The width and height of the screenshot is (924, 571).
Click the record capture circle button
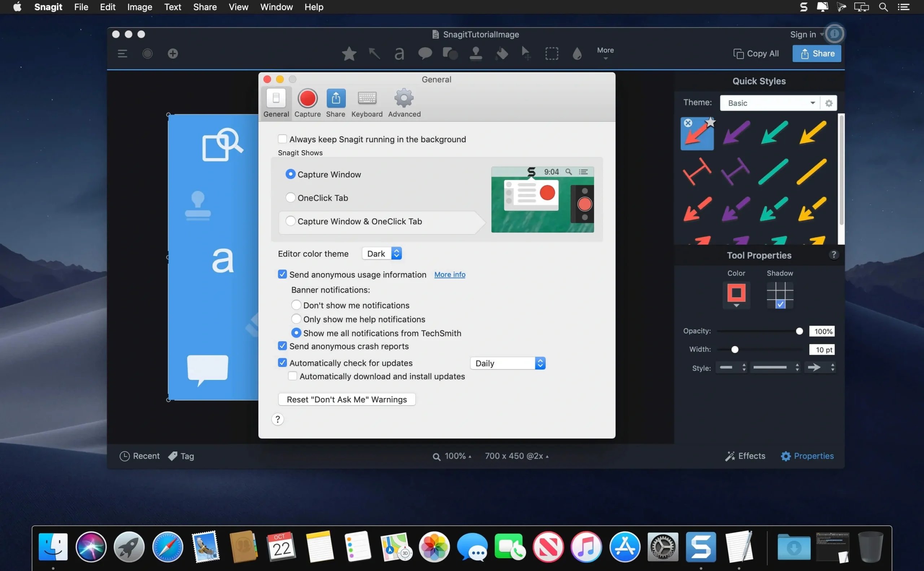coord(148,53)
